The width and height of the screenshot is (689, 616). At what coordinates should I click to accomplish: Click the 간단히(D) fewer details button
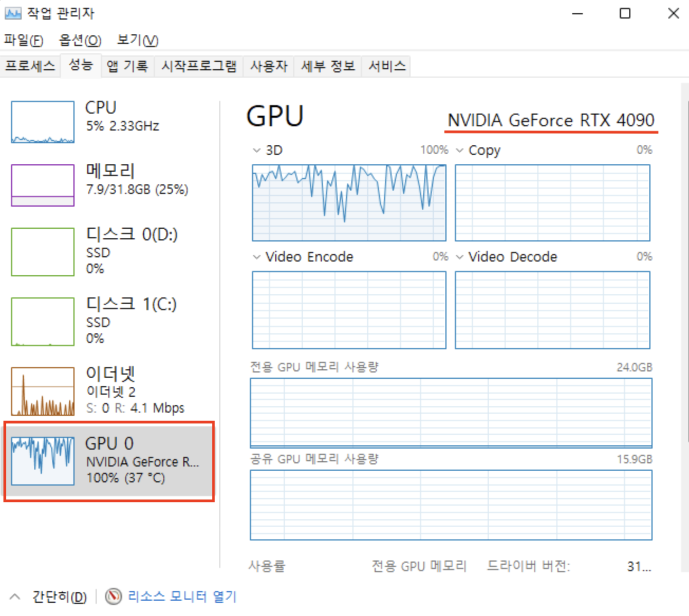59,597
